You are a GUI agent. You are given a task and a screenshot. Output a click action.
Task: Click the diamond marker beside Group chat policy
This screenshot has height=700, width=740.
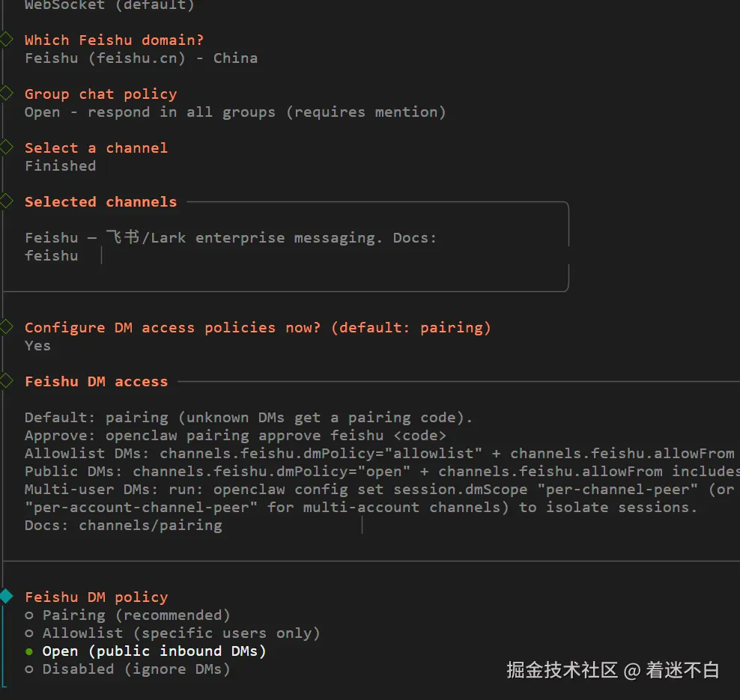click(6, 94)
